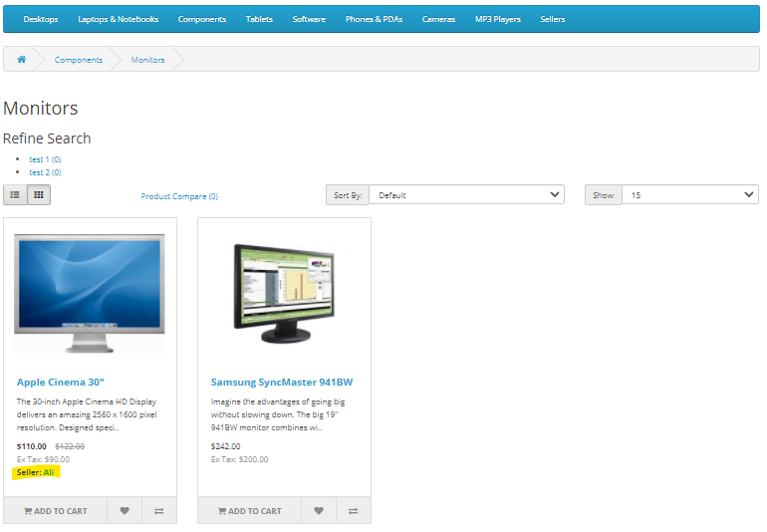Screen dimensions: 767x532
Task: Click the Refine Search heading
Action: coord(47,138)
